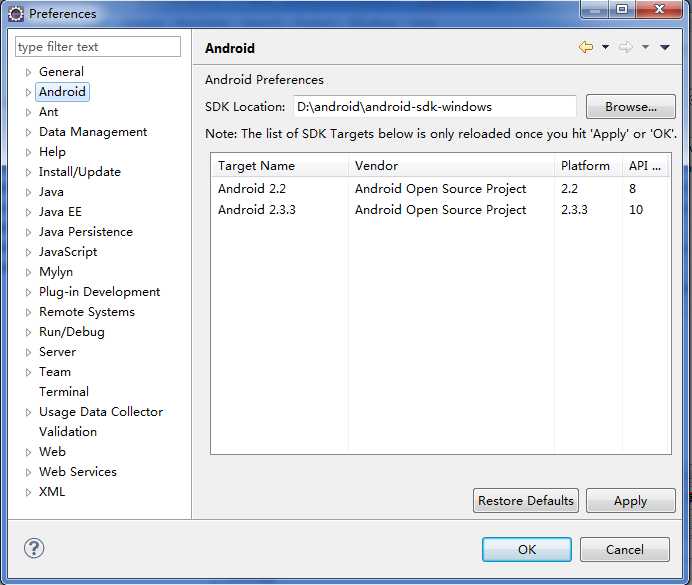Select Ant preferences category
This screenshot has width=692, height=585.
[x=49, y=112]
